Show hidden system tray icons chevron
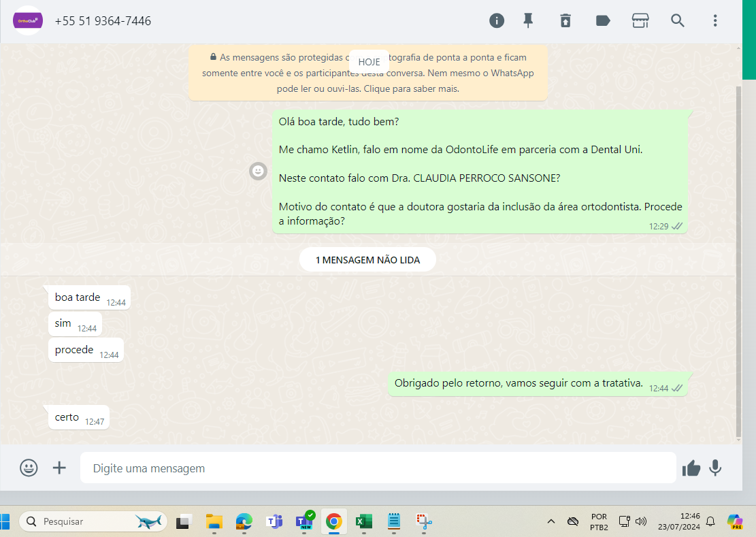Viewport: 756px width, 537px height. [x=551, y=521]
